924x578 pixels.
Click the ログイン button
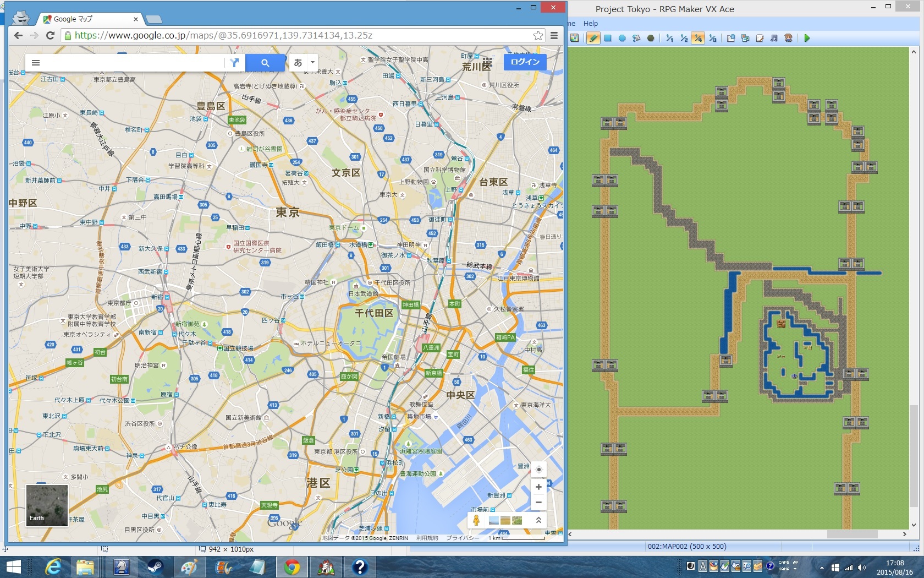(525, 62)
